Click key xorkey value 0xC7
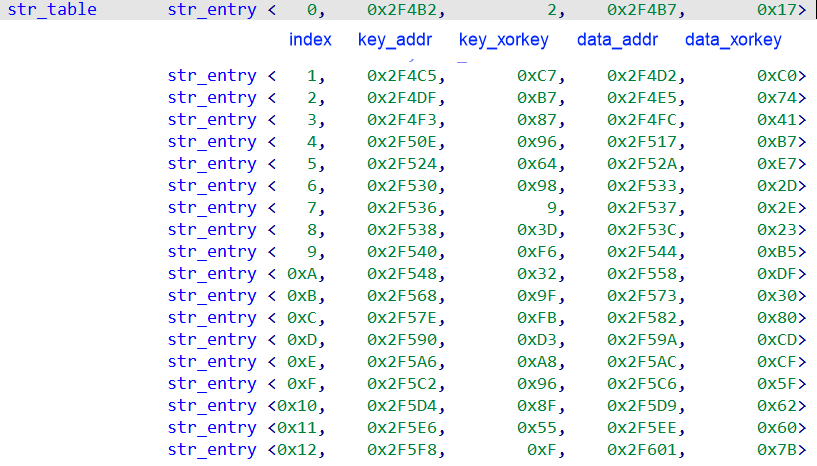817x466 pixels. pos(536,76)
